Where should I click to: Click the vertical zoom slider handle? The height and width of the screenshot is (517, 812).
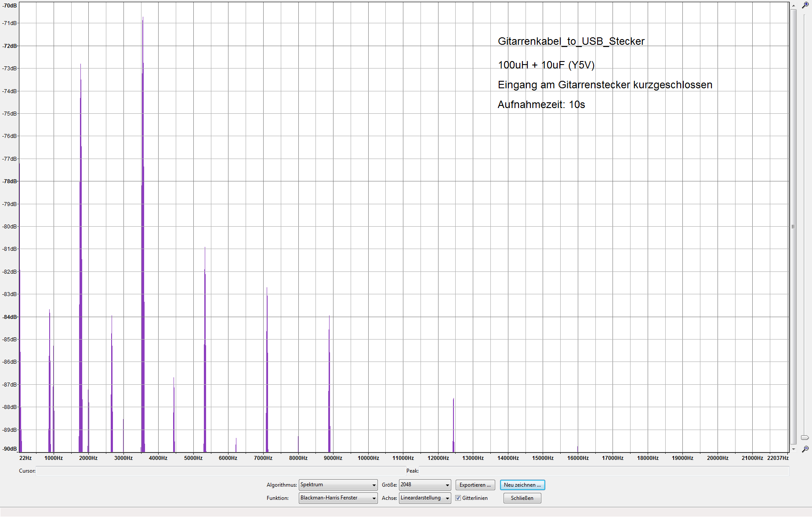point(805,437)
